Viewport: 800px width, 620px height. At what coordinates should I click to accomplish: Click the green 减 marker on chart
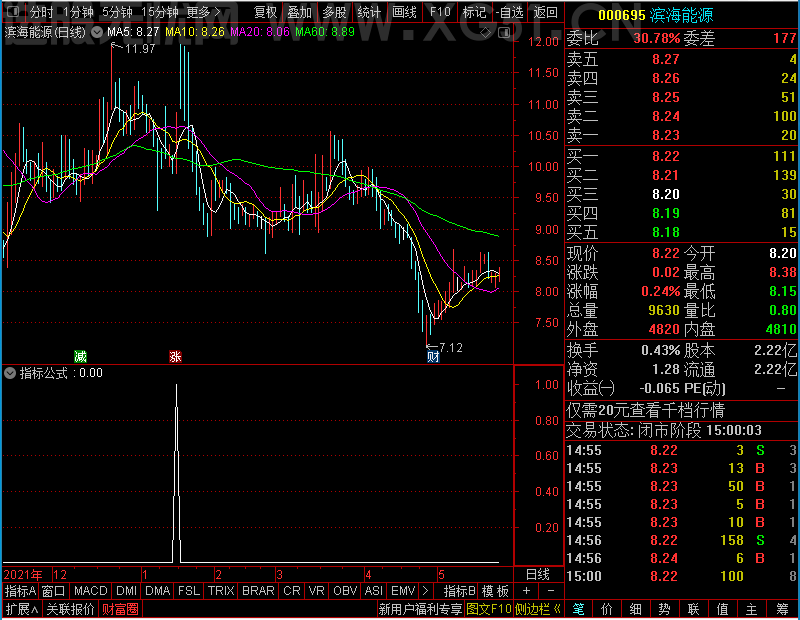tap(80, 356)
